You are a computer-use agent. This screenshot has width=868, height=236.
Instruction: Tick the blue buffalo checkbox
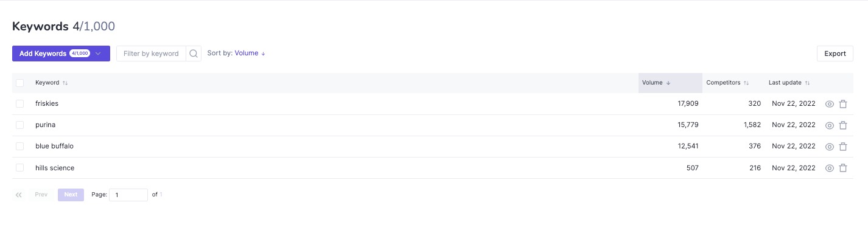click(x=20, y=147)
